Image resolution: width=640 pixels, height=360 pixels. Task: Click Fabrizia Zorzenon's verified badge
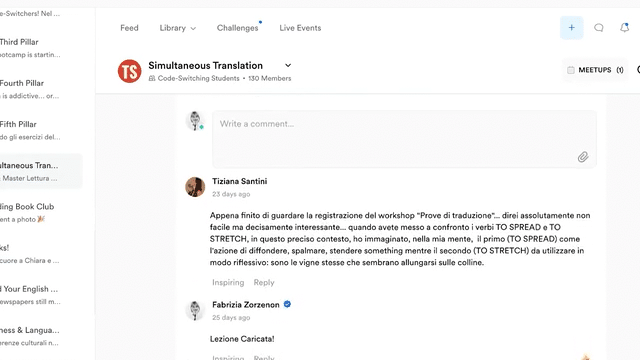coord(287,304)
